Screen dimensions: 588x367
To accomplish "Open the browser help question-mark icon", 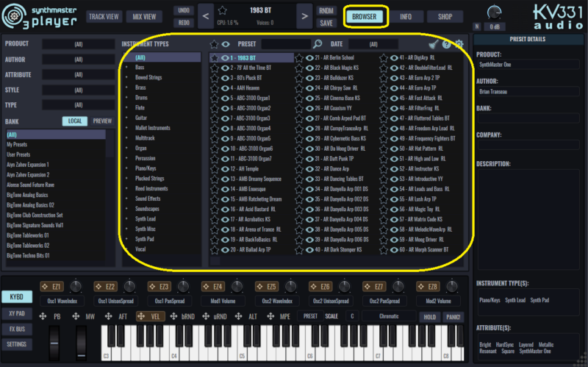I will [446, 44].
